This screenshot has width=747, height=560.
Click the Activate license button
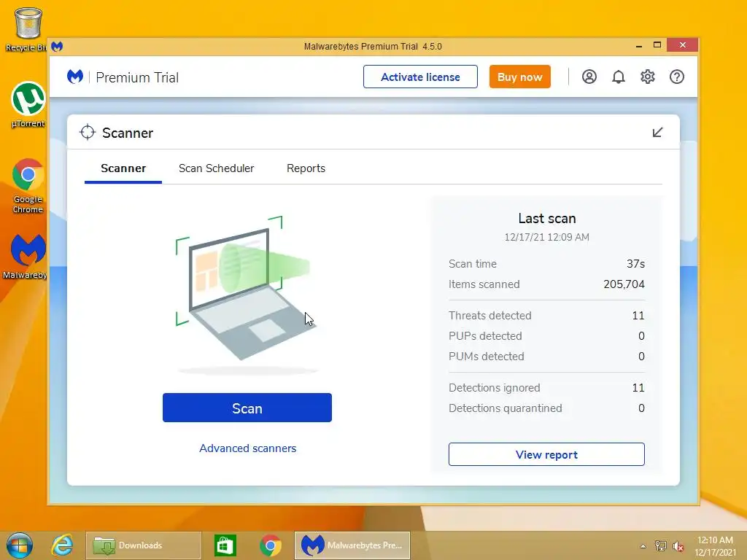tap(420, 77)
